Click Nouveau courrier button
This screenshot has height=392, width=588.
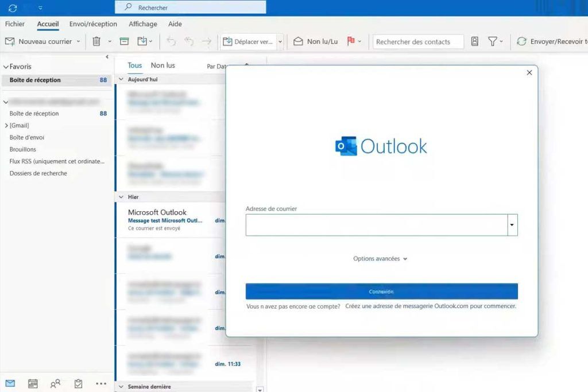[x=38, y=41]
